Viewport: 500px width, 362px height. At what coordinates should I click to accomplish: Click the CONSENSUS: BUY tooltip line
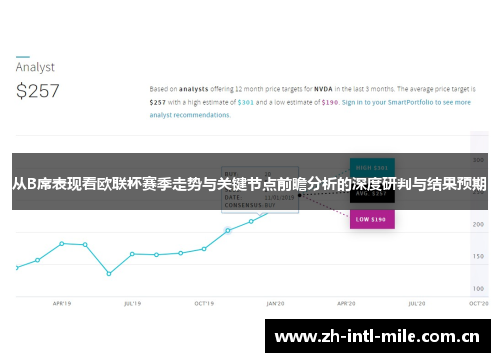[x=250, y=205]
